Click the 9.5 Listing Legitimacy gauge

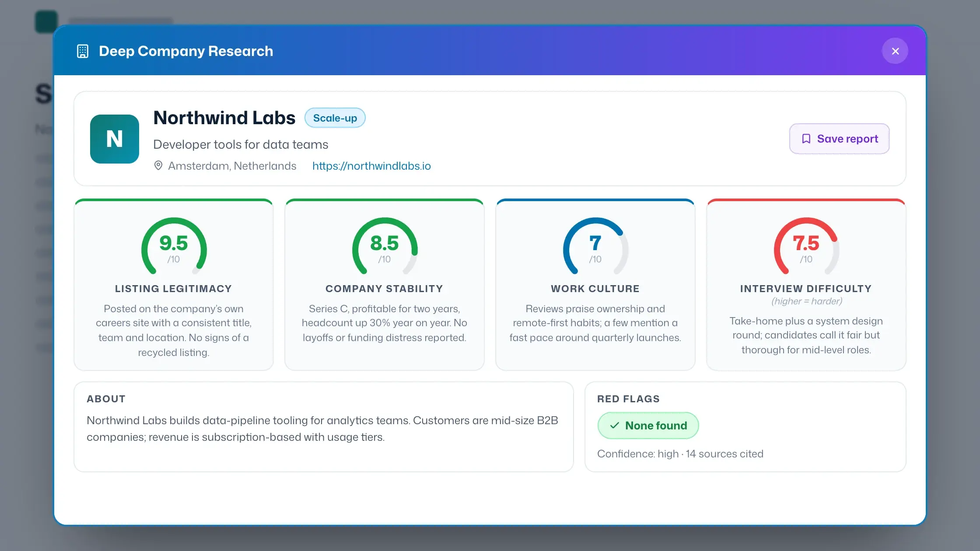[x=174, y=246]
